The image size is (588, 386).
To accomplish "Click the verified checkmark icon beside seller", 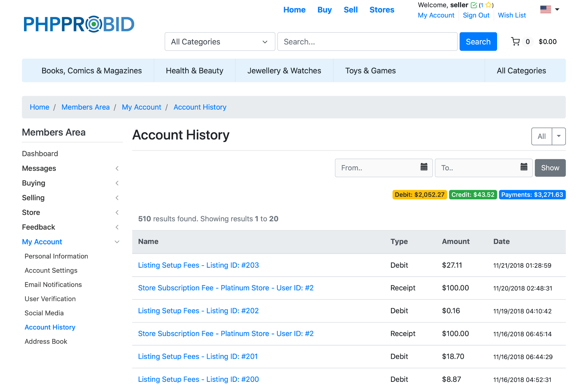I will pos(474,5).
